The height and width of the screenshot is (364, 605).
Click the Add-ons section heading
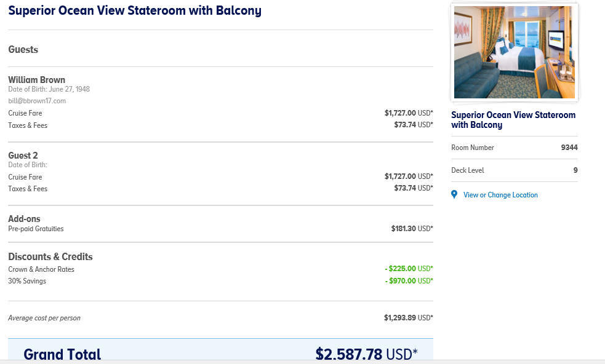(24, 219)
